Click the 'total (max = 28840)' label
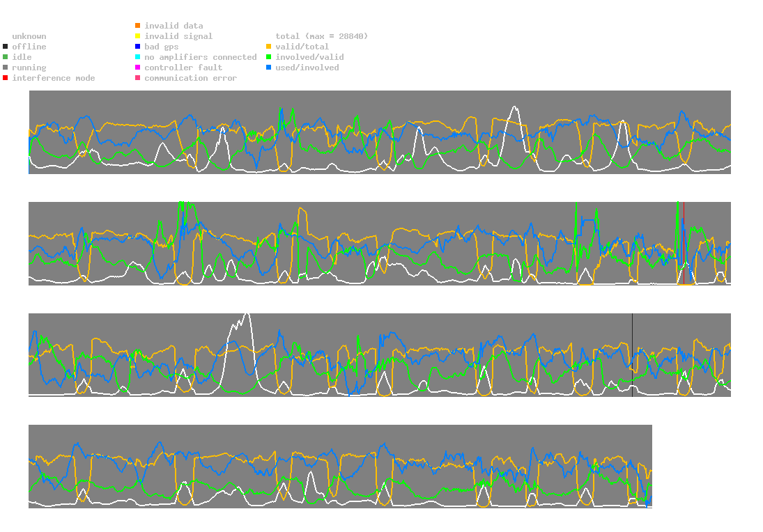Viewport: 763px width, 532px height. (x=322, y=36)
